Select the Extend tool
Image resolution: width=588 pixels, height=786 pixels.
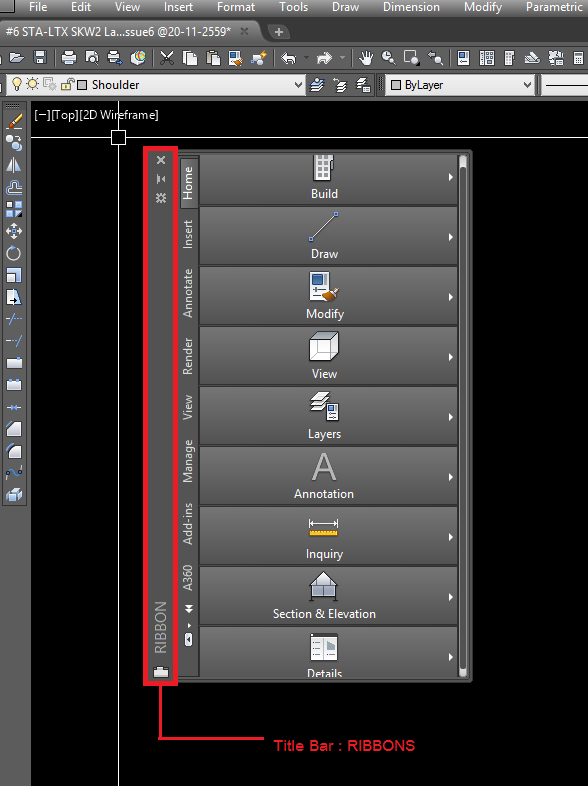pos(14,341)
